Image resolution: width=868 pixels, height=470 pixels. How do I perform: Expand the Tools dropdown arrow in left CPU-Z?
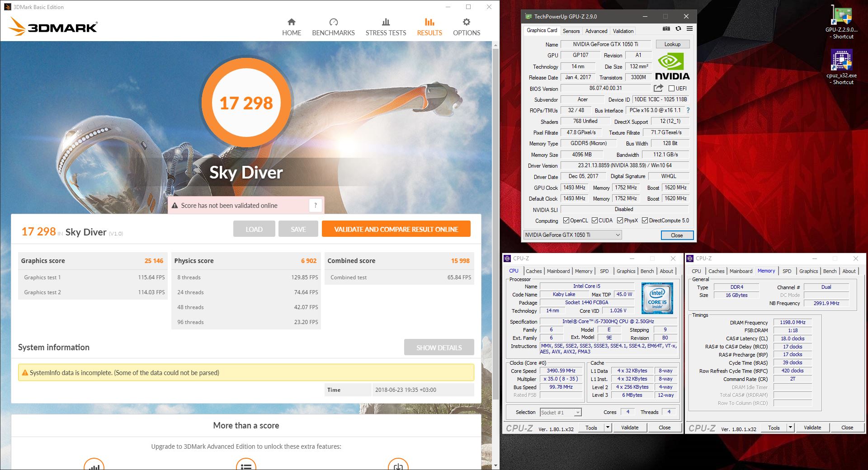608,428
